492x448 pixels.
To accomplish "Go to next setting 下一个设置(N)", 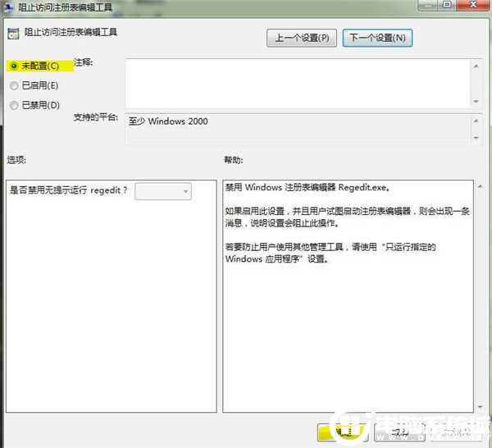I will point(377,38).
